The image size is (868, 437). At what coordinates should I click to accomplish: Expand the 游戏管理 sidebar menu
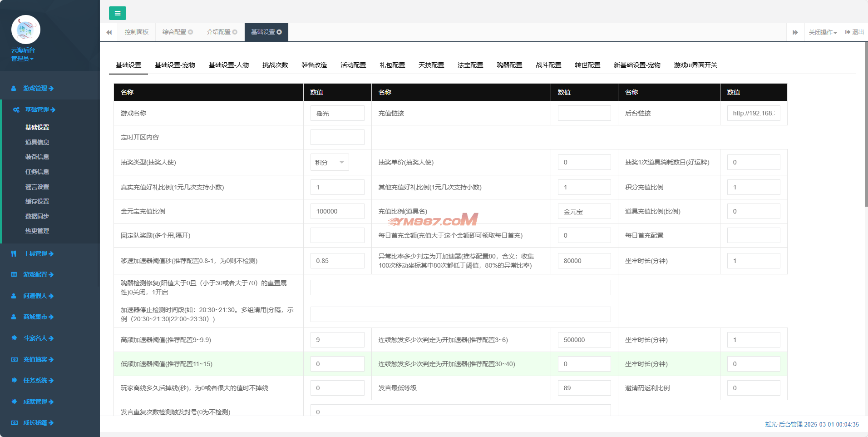coord(38,88)
